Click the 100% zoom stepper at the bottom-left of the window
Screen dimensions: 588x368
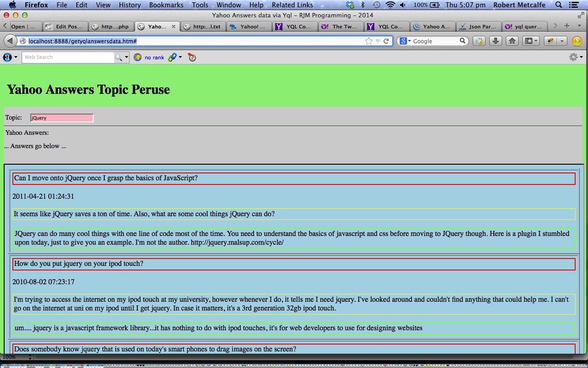tap(30, 357)
